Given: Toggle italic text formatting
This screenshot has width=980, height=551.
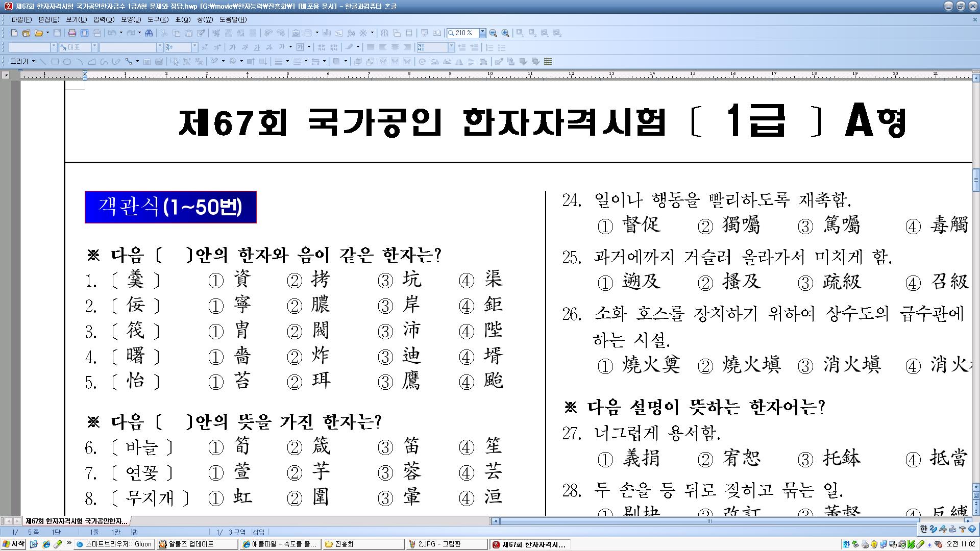Looking at the screenshot, I should click(x=245, y=47).
